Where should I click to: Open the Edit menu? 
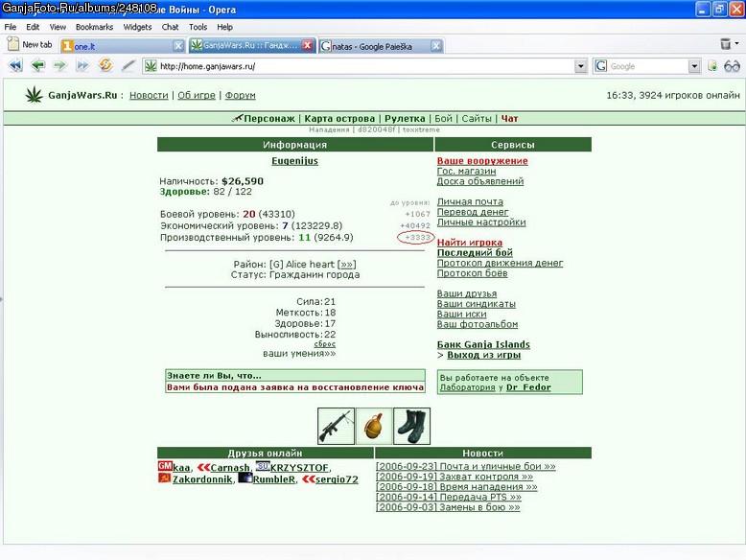click(33, 27)
